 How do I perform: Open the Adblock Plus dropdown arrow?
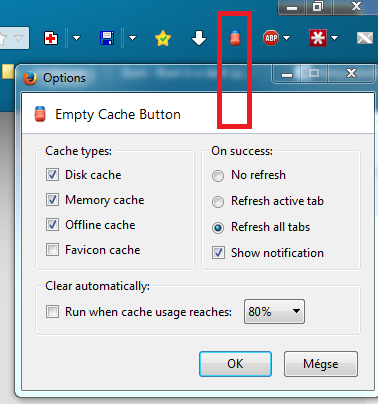286,38
